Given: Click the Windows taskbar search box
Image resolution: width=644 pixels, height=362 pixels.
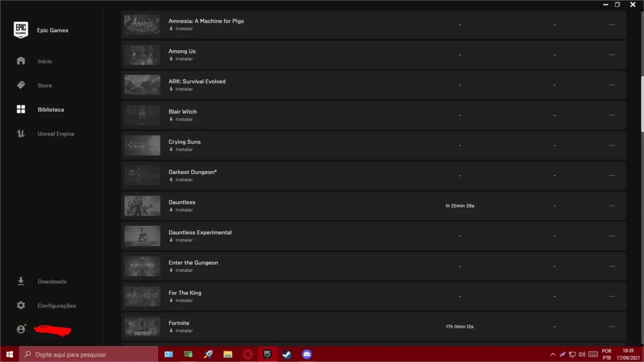Looking at the screenshot, I should 88,354.
